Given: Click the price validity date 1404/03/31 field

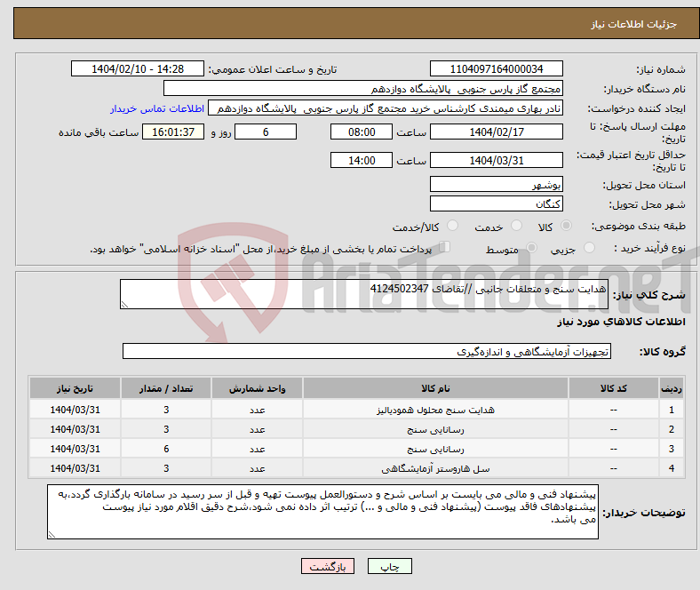Looking at the screenshot, I should [x=496, y=160].
